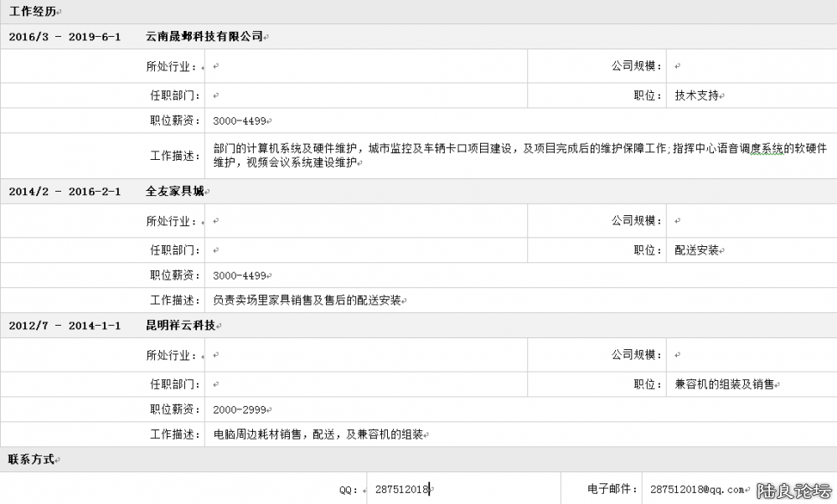
Task: Select the company name 昆明祥云科技
Action: 180,326
